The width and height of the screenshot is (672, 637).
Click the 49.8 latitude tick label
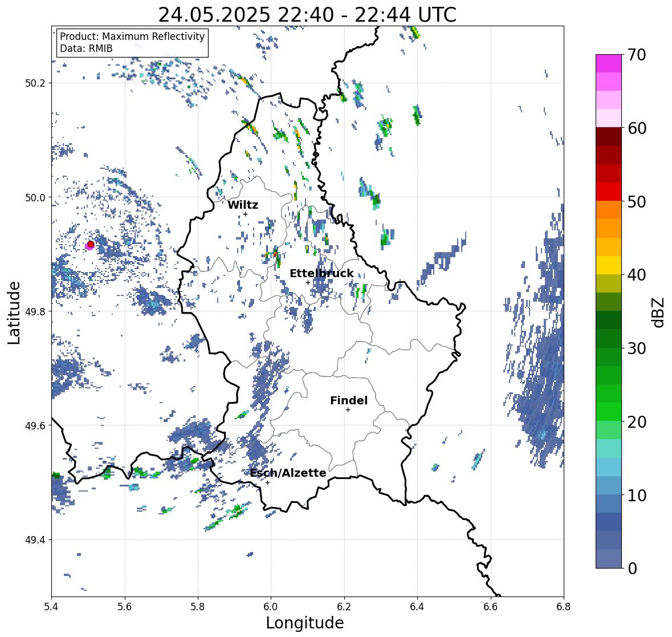pyautogui.click(x=35, y=311)
